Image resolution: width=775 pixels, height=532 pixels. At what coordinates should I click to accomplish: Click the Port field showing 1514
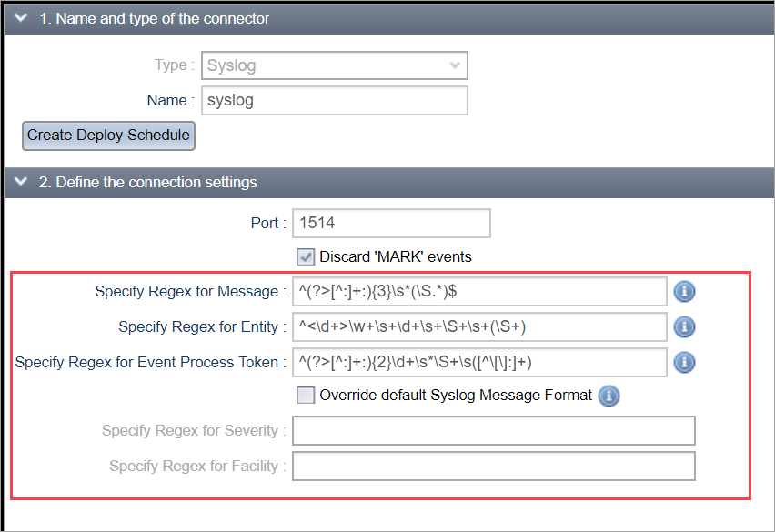click(391, 223)
